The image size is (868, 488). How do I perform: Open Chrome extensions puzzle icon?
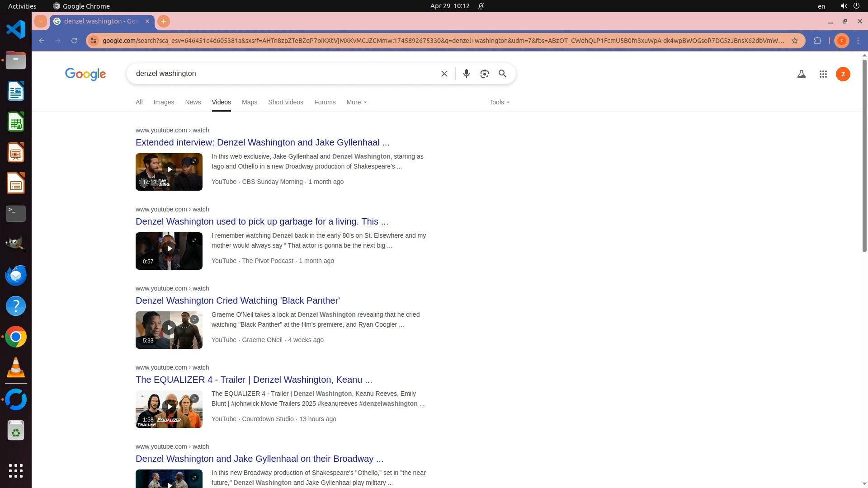point(817,41)
